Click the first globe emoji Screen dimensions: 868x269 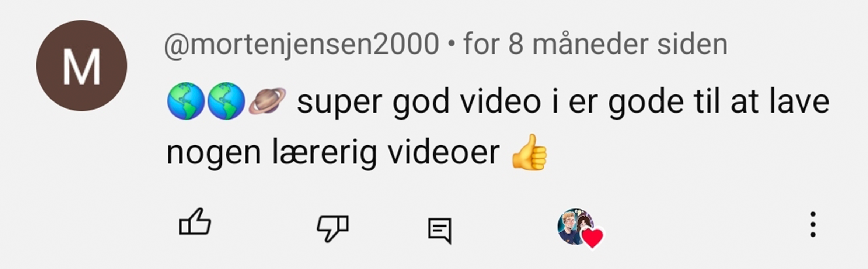pyautogui.click(x=186, y=101)
